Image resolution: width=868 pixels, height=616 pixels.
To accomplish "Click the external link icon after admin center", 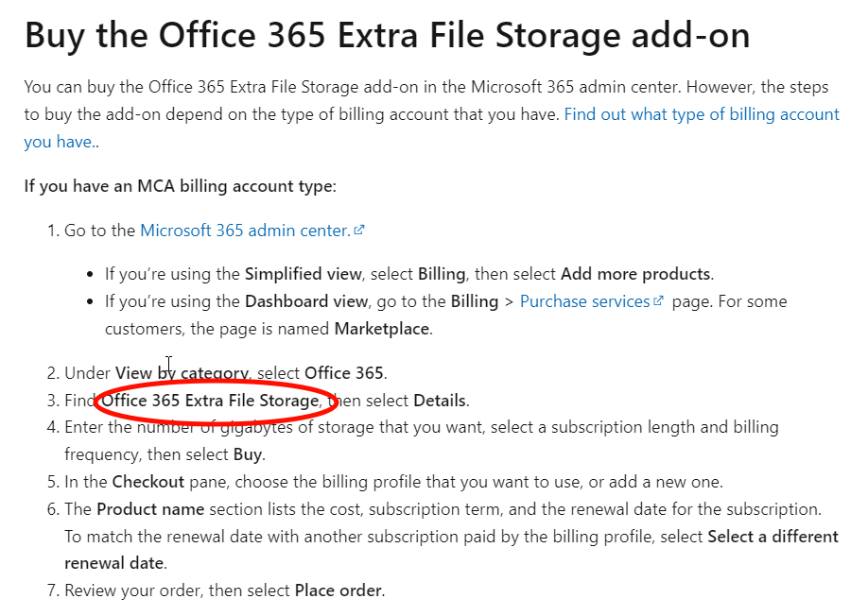I will [x=359, y=230].
